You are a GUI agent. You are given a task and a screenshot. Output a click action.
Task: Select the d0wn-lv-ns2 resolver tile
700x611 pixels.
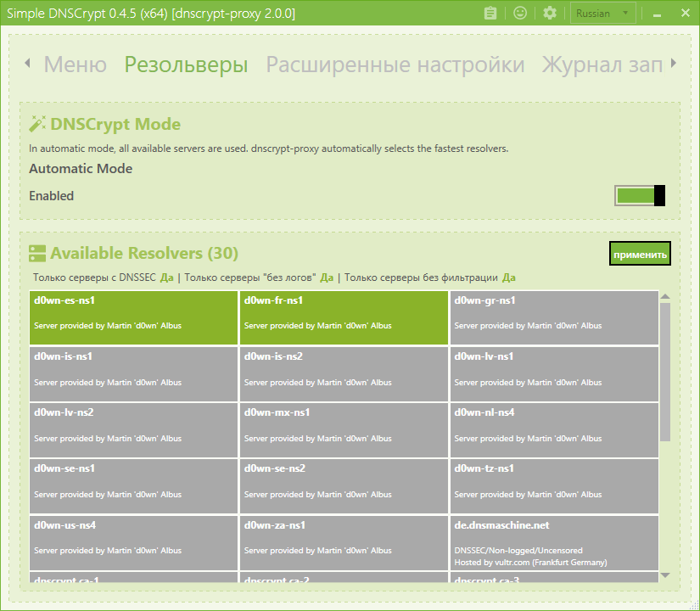pos(133,430)
